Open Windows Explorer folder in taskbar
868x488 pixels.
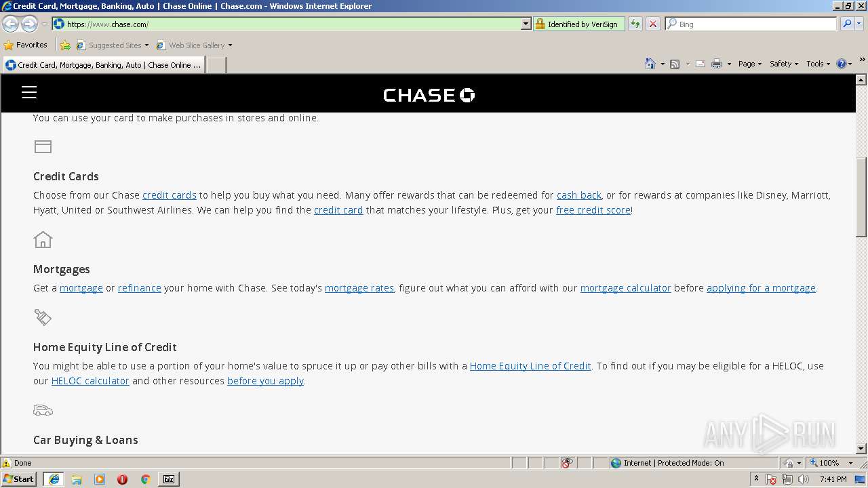[x=77, y=479]
